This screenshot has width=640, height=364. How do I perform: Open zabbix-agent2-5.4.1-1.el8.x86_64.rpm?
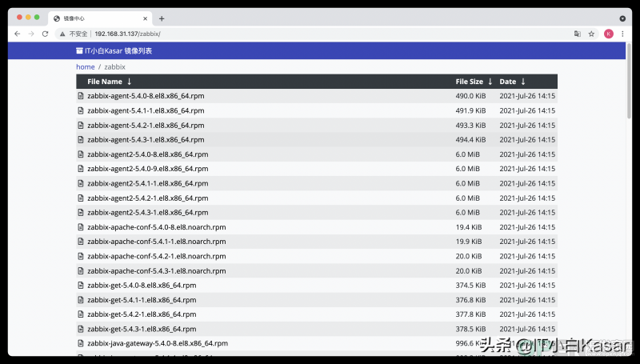click(148, 183)
